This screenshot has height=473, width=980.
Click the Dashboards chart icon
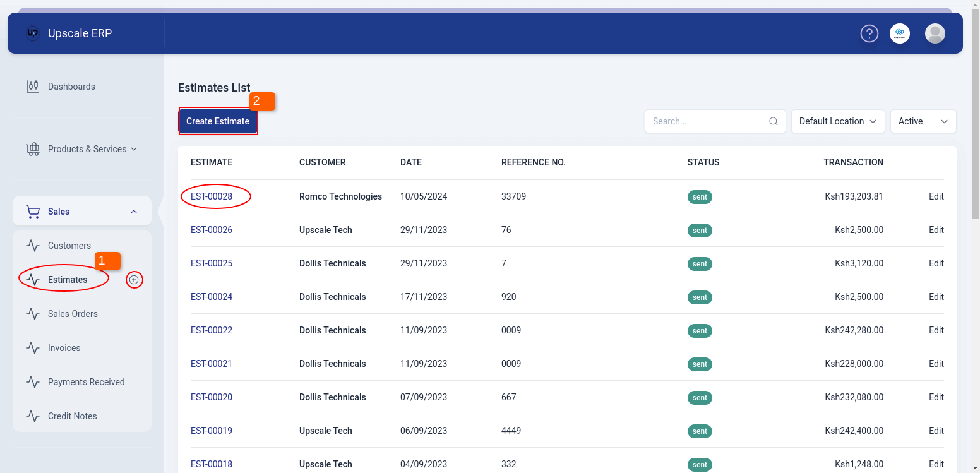point(32,87)
